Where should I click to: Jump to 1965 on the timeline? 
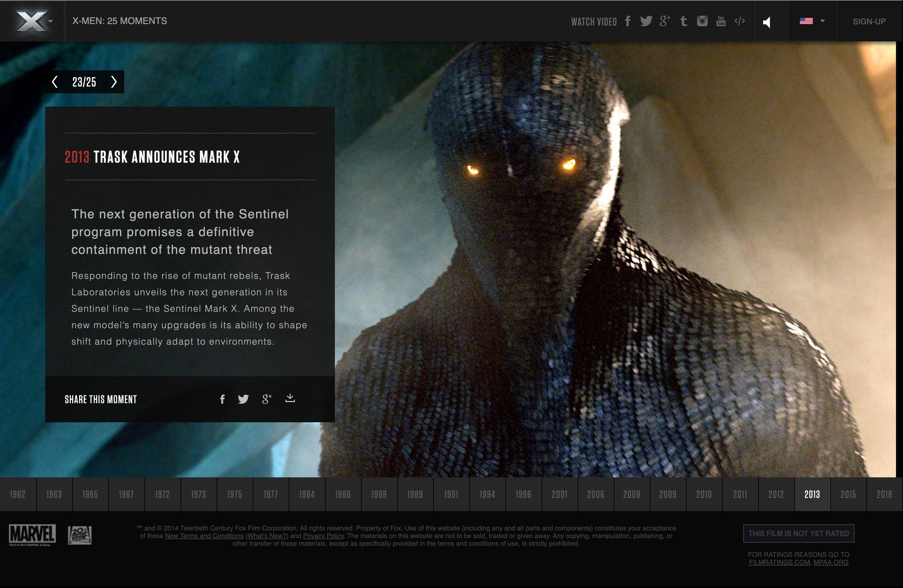coord(90,495)
